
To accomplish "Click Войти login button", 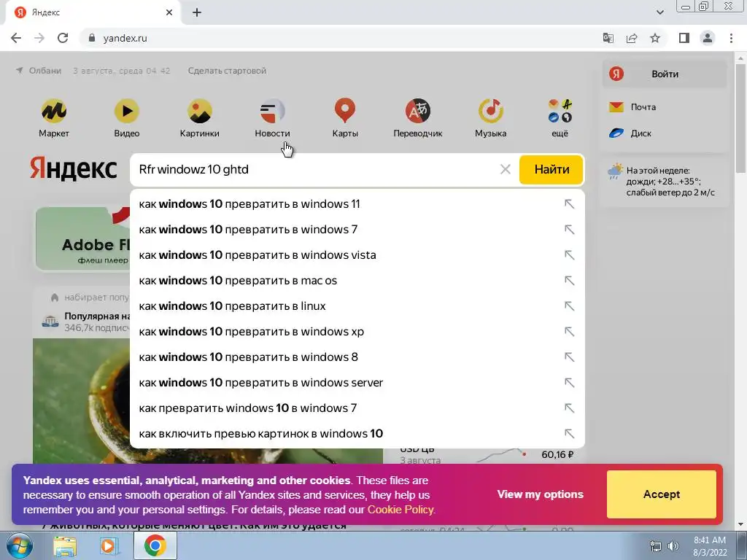I will tap(665, 74).
